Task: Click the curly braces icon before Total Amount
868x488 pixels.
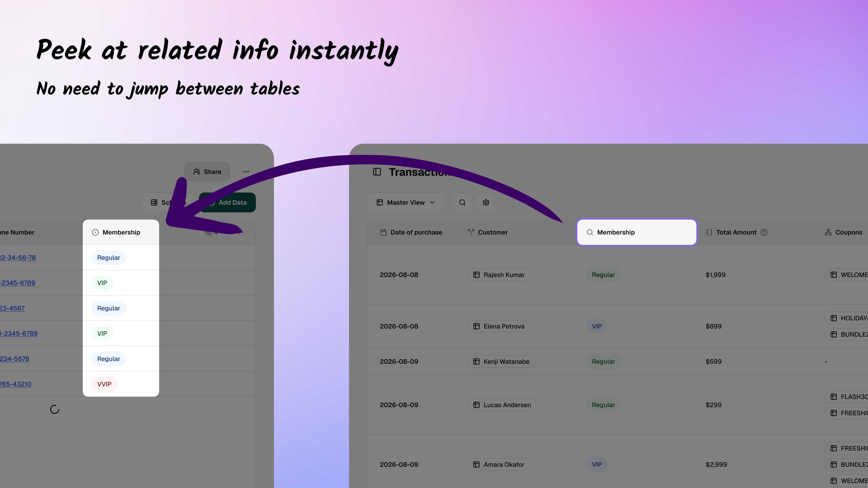Action: point(709,232)
